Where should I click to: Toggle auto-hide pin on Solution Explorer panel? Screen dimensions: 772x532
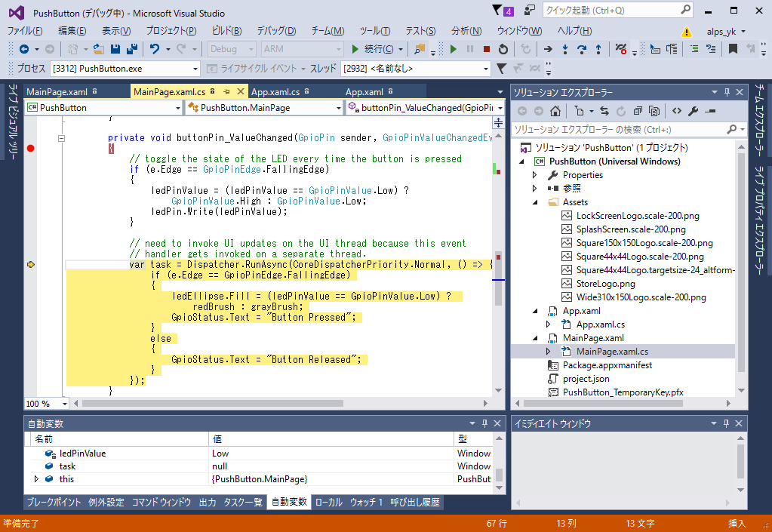(727, 92)
